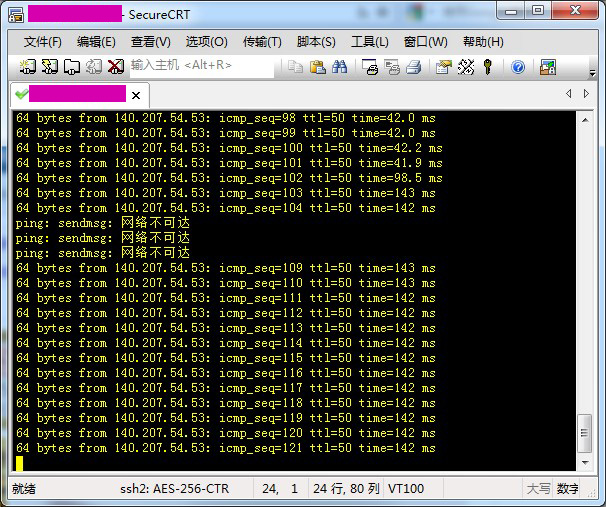606x507 pixels.
Task: Expand the toolbar overflow arrow
Action: pyautogui.click(x=592, y=72)
